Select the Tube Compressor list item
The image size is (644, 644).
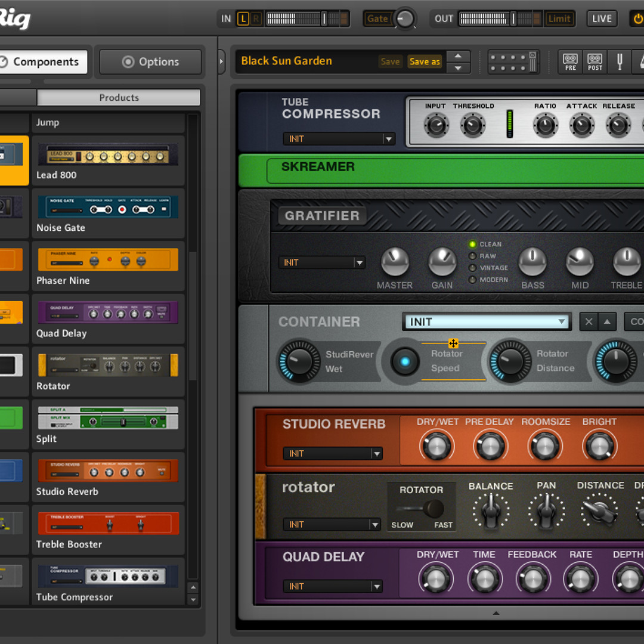108,581
